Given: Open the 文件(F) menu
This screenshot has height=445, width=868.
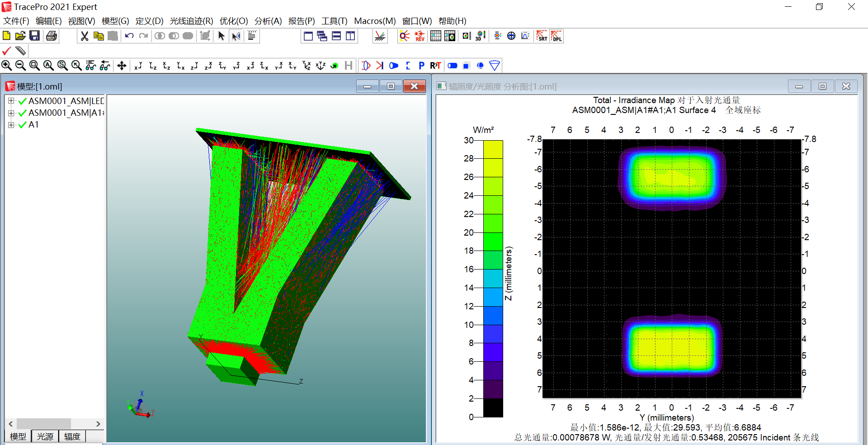Looking at the screenshot, I should coord(16,21).
